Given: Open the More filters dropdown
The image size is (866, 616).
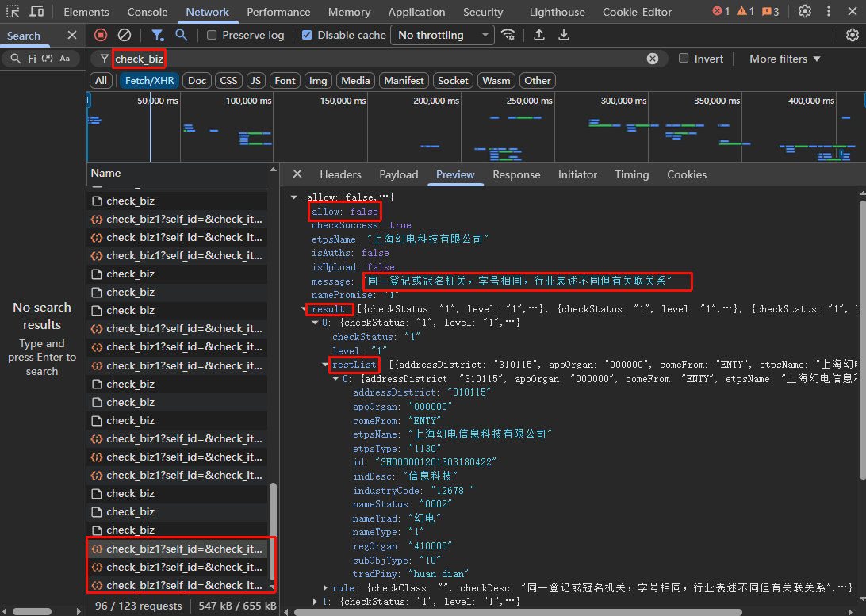Looking at the screenshot, I should (x=784, y=59).
